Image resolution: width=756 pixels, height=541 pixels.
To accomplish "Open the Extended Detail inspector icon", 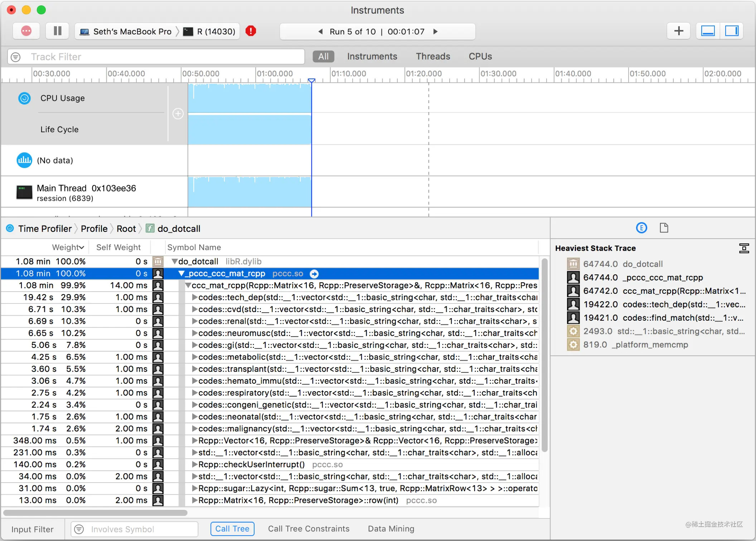I will (641, 228).
